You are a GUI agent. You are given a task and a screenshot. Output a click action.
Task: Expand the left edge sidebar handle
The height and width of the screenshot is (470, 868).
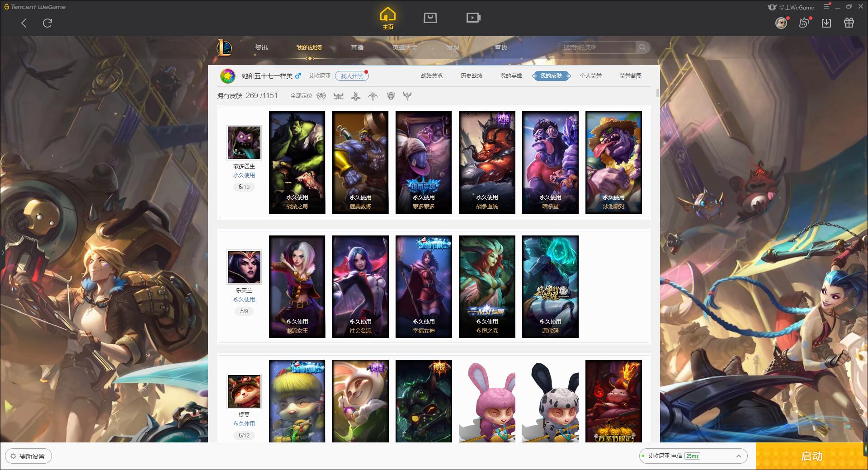tap(2, 252)
